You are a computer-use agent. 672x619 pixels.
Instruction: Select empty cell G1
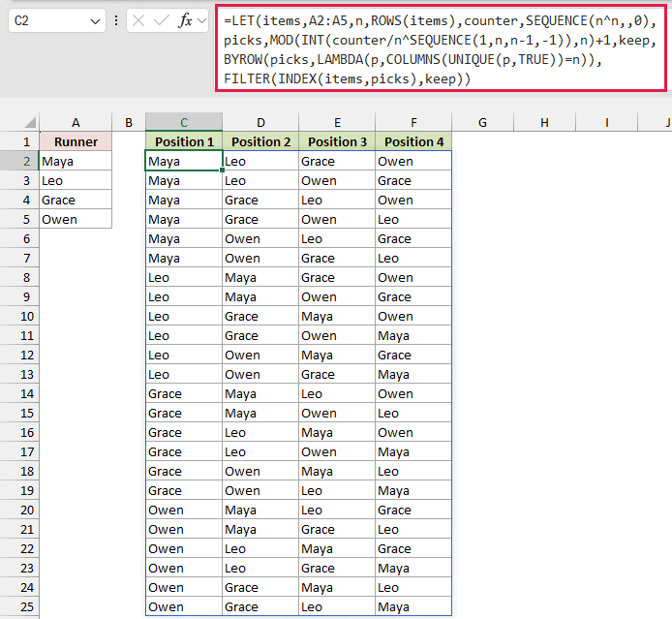pos(482,141)
